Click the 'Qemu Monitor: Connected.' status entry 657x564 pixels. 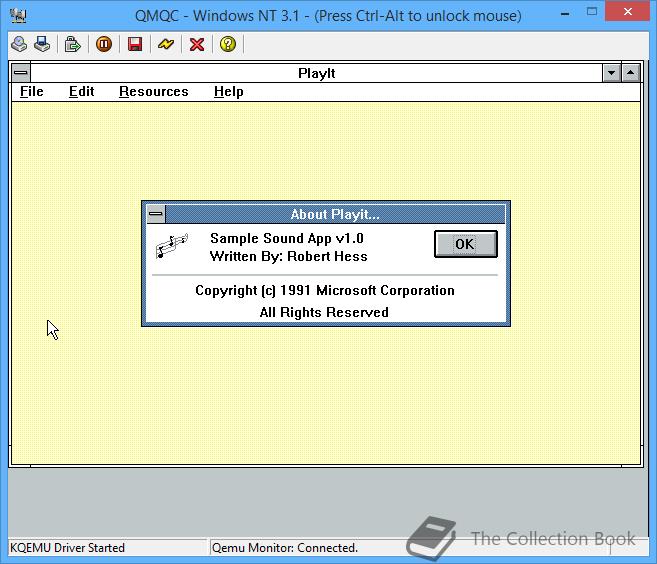[x=285, y=548]
